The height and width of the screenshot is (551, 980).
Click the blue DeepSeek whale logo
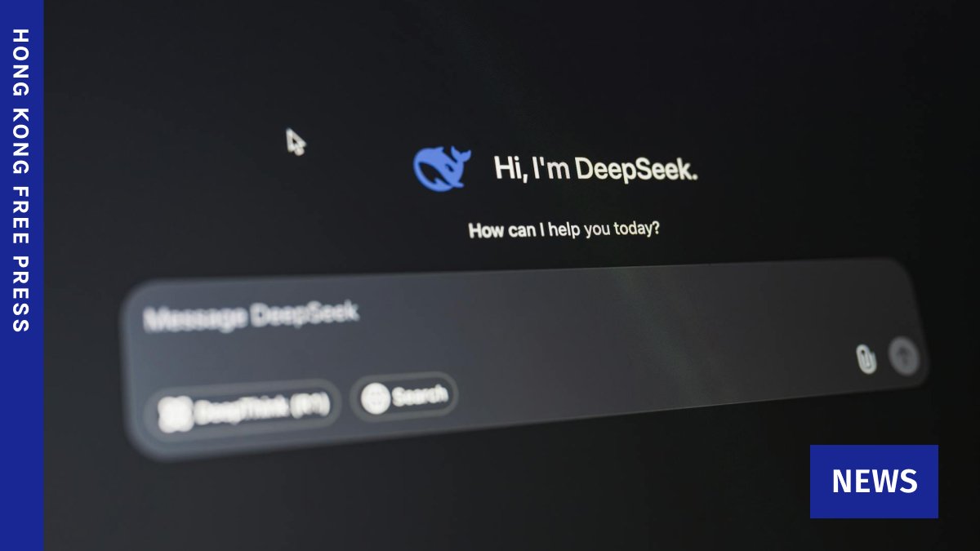(x=441, y=167)
